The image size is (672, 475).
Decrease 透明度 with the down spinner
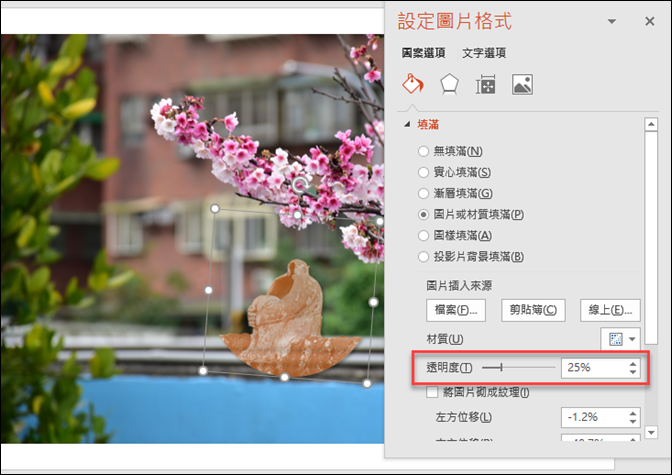[x=633, y=372]
